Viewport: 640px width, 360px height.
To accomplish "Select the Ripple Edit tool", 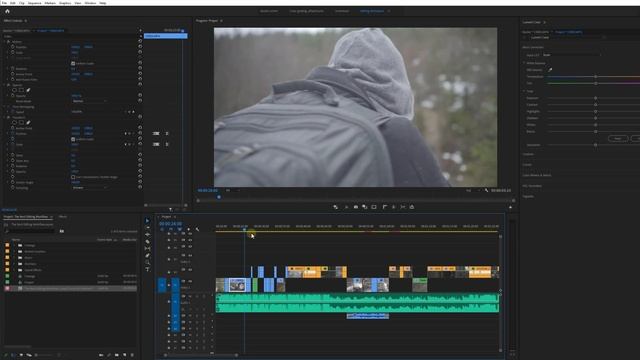I will coord(147,235).
